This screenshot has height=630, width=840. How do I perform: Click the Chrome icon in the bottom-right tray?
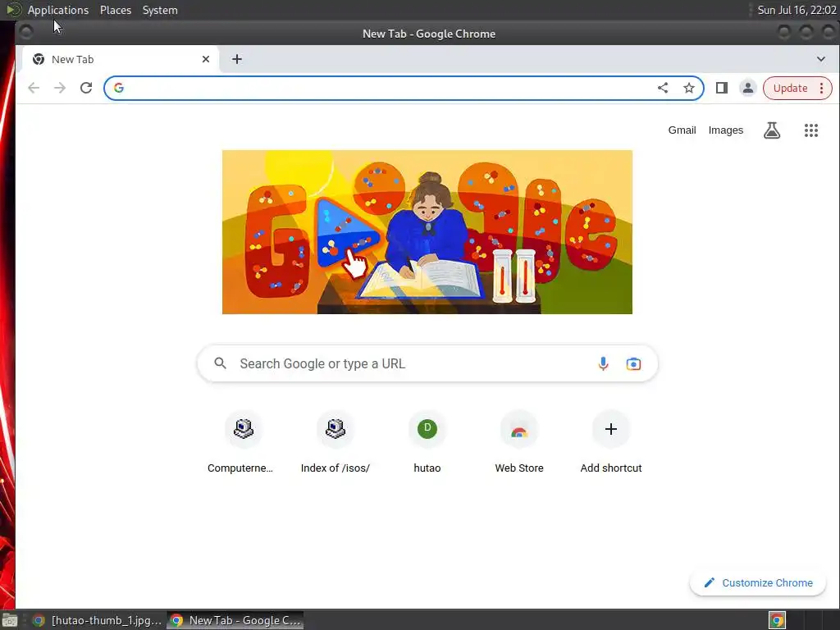click(777, 620)
